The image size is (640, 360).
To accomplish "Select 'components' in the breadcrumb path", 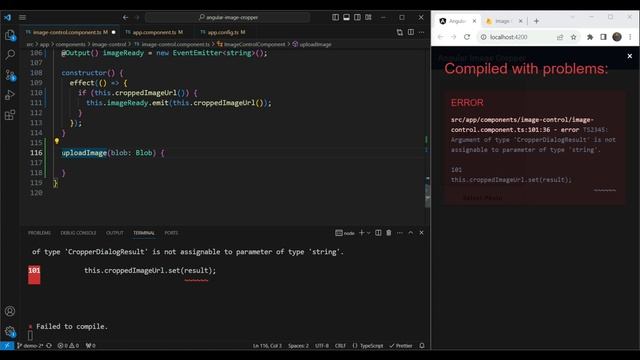I will 70,44.
